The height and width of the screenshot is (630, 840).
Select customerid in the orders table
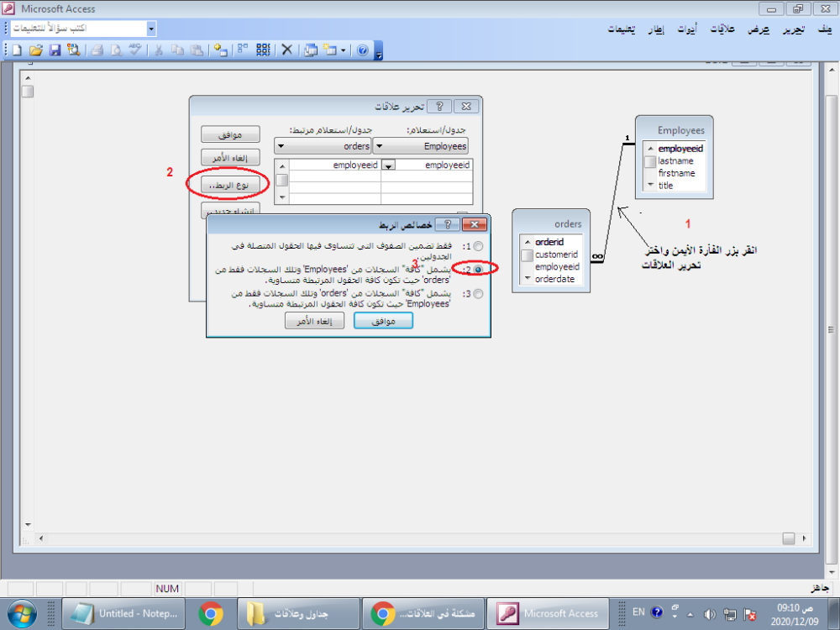point(556,255)
